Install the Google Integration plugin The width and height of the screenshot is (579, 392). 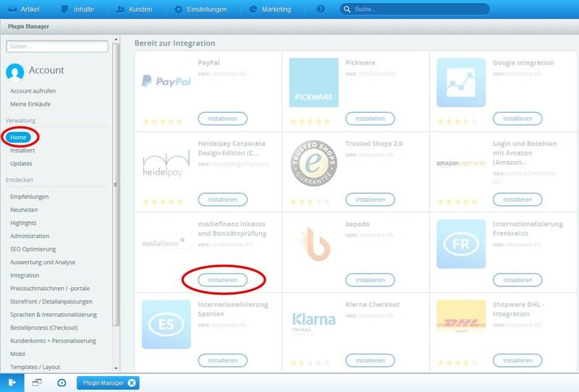(517, 119)
